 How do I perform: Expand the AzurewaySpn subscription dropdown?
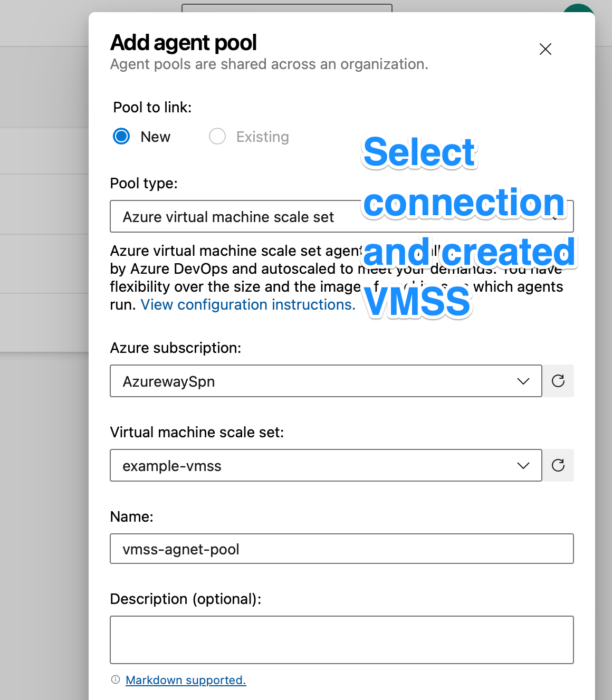pyautogui.click(x=317, y=381)
